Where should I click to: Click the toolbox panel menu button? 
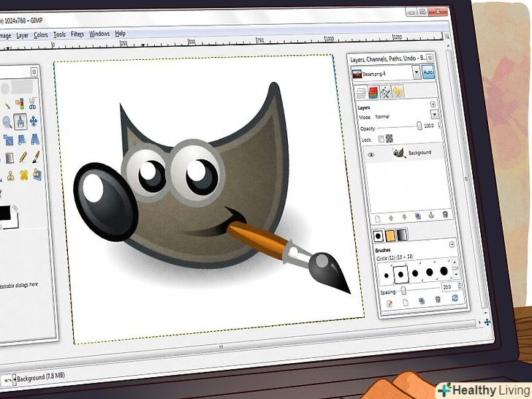[x=34, y=72]
